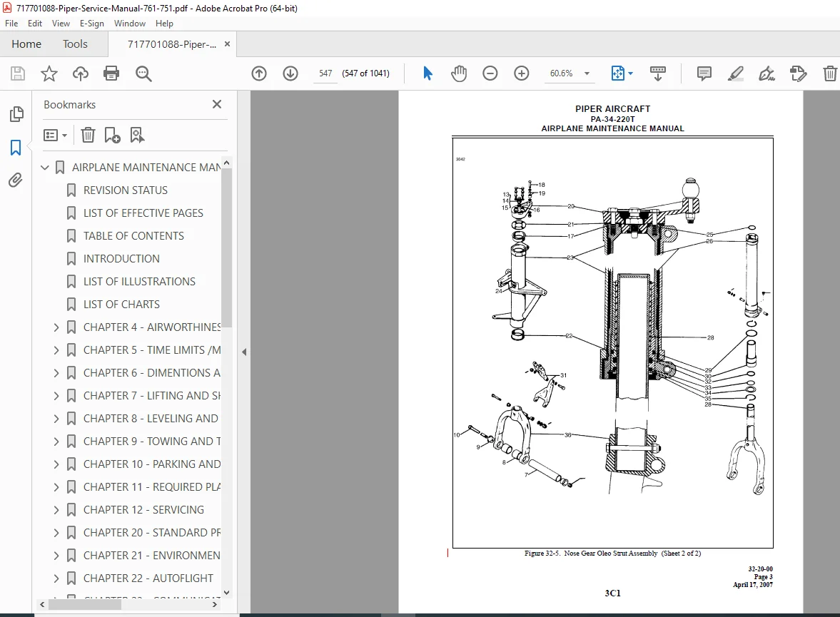Zoom out with the minus icon
The height and width of the screenshot is (617, 840).
tap(490, 73)
